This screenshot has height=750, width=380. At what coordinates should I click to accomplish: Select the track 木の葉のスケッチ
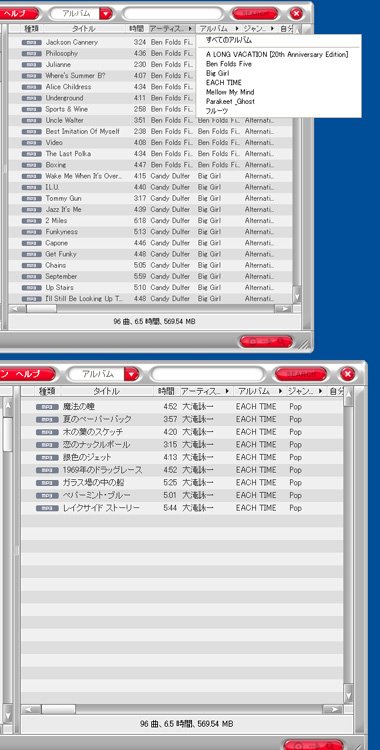click(x=92, y=432)
